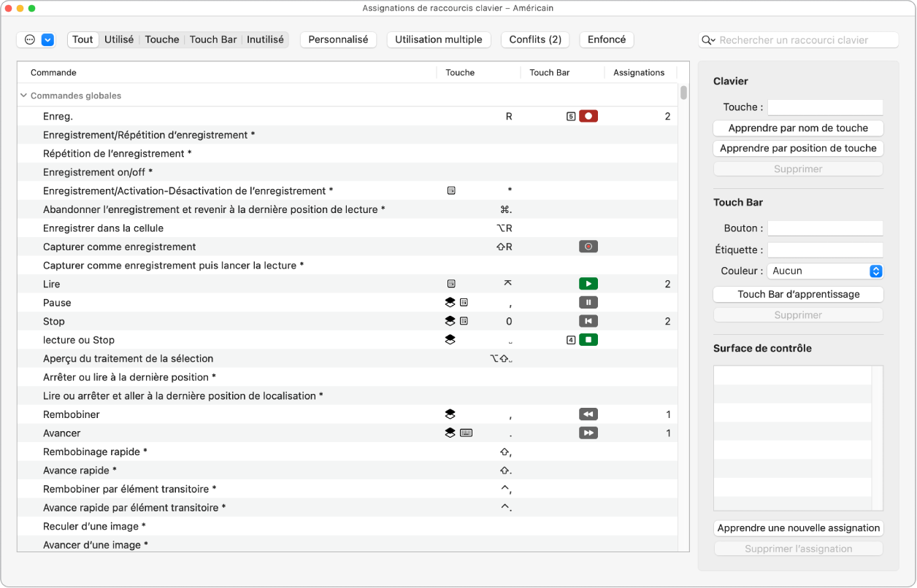Click the magnifier icon in the search field

point(707,39)
